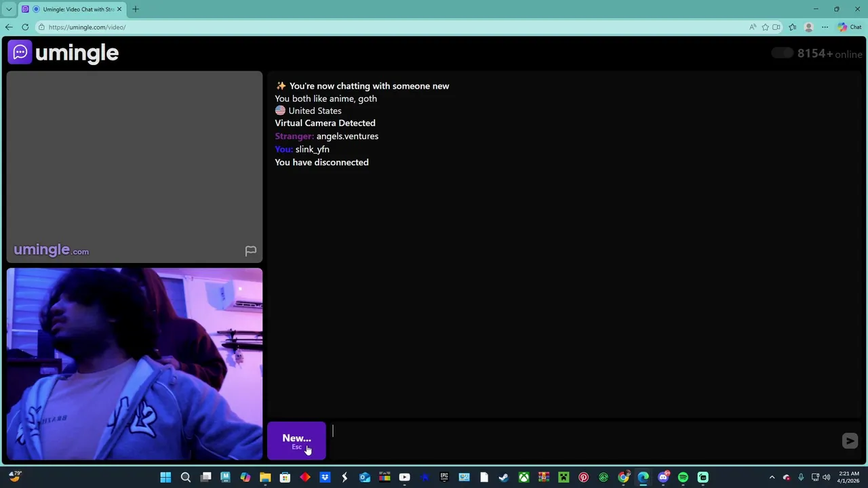Click the 'United States' country line
Image resolution: width=868 pixels, height=488 pixels.
coord(308,110)
